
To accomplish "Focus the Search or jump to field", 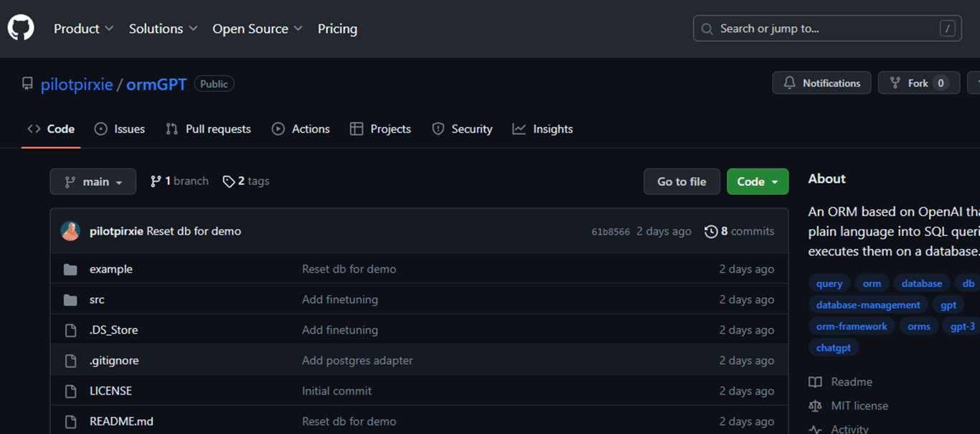I will click(x=827, y=29).
